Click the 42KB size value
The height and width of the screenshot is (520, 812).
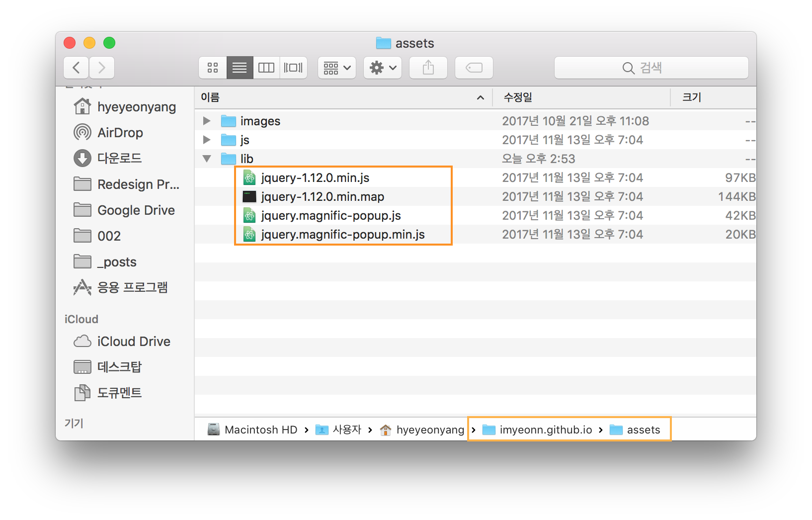pos(740,215)
